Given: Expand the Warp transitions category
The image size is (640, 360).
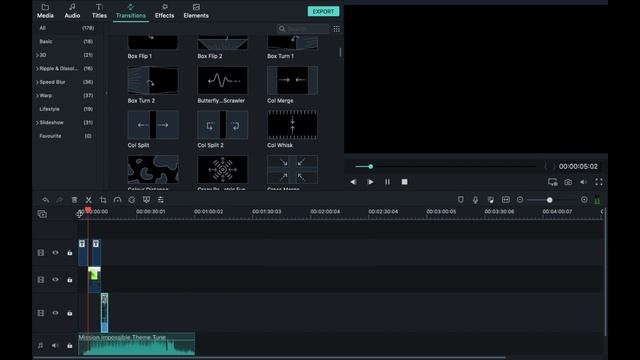Looking at the screenshot, I should pos(37,96).
